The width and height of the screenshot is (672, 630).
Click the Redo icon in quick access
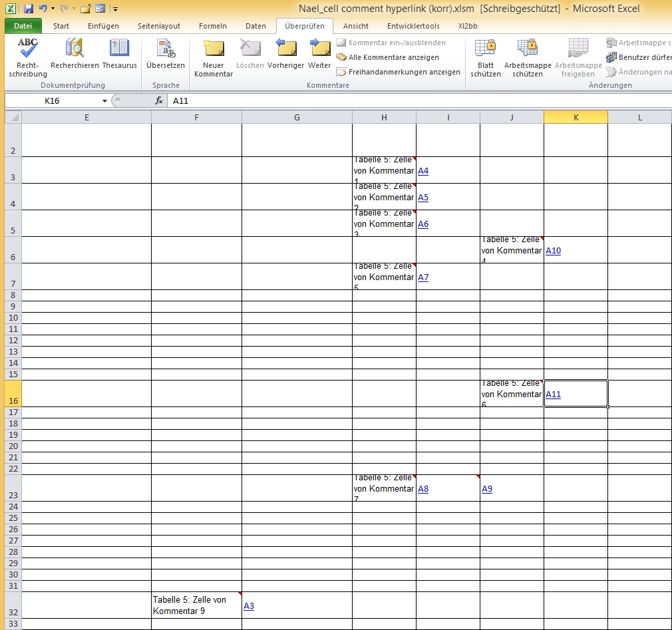(x=65, y=8)
